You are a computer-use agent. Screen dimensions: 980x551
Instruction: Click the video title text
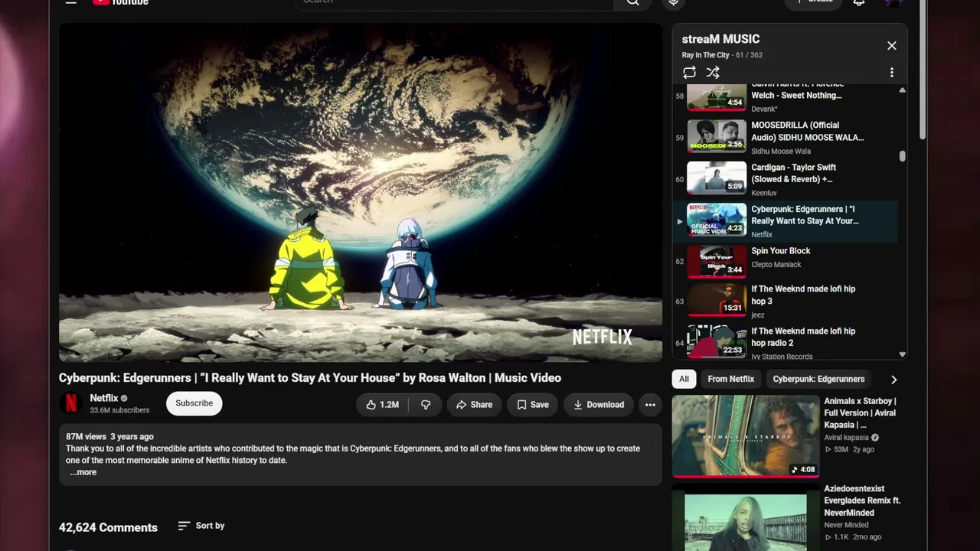[x=310, y=378]
